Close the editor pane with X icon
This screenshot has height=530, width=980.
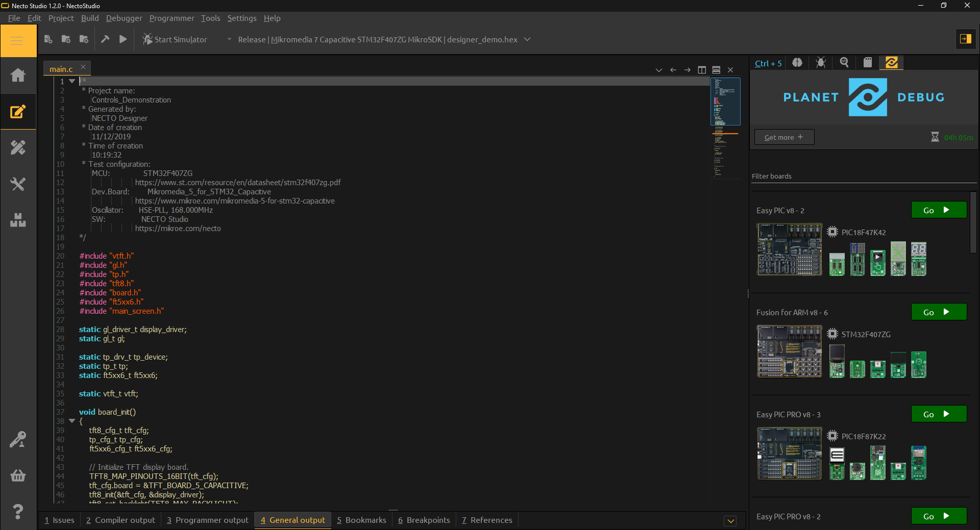(730, 70)
